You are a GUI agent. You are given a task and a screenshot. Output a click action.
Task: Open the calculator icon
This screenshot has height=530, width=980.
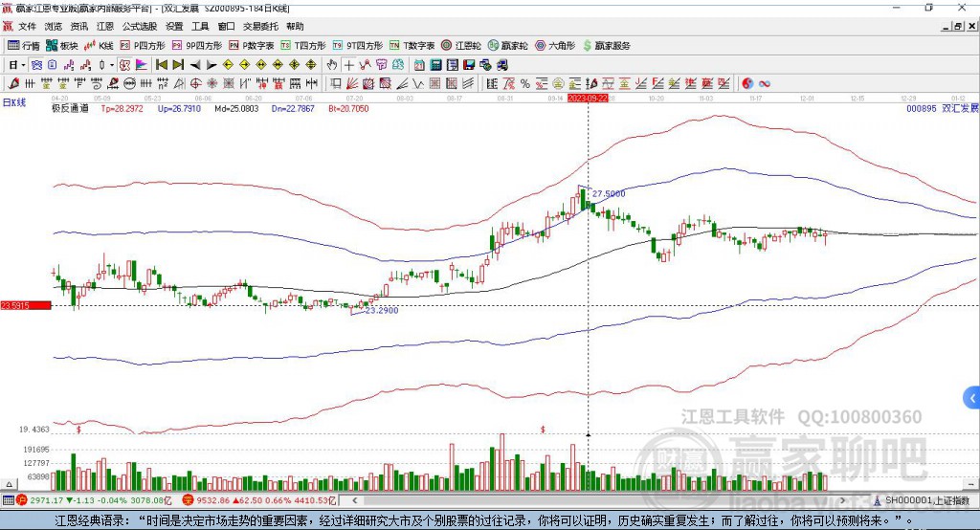[x=435, y=65]
